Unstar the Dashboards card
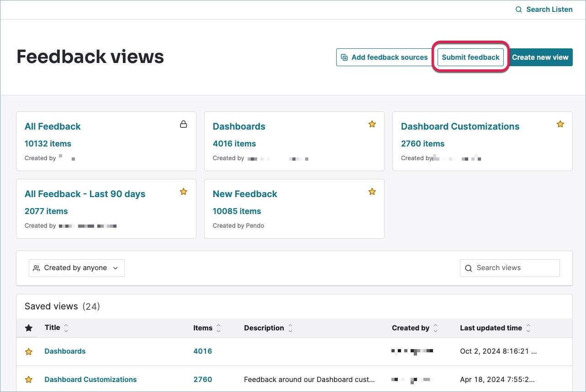This screenshot has width=586, height=392. point(372,124)
